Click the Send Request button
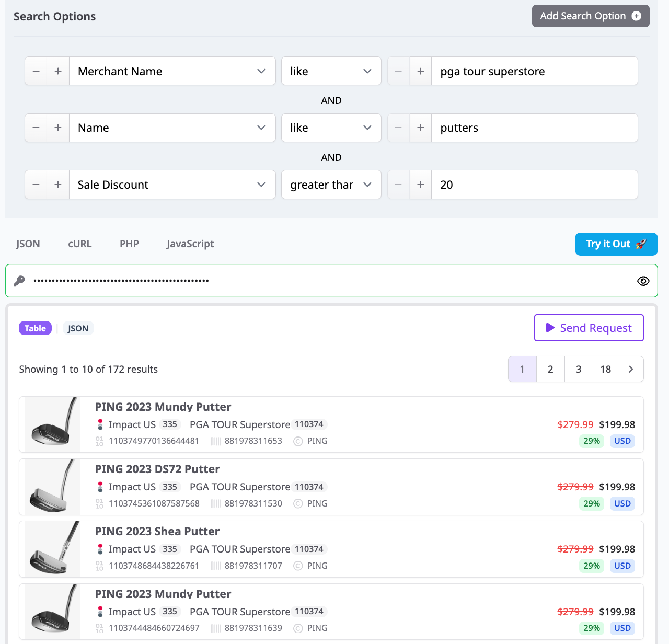This screenshot has width=669, height=644. 589,328
